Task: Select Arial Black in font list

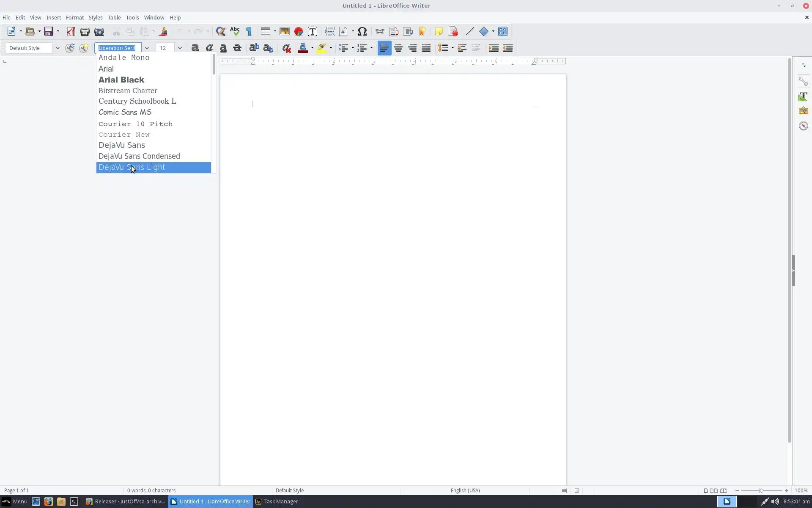Action: tap(121, 80)
